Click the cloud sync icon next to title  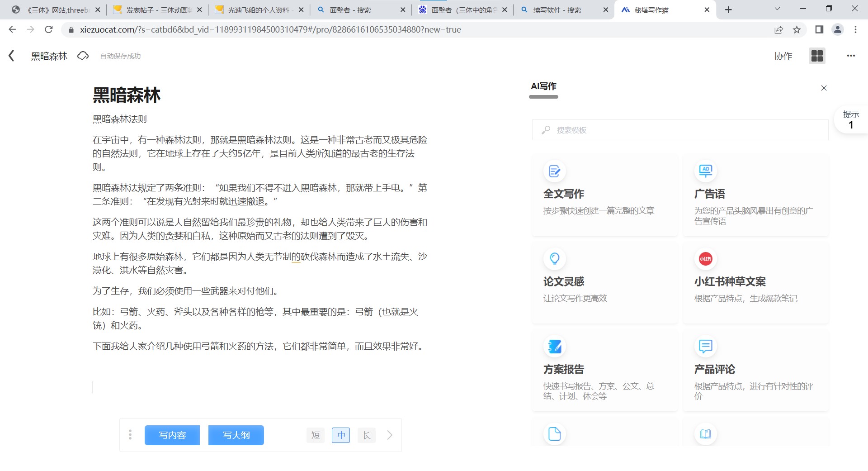(x=83, y=56)
